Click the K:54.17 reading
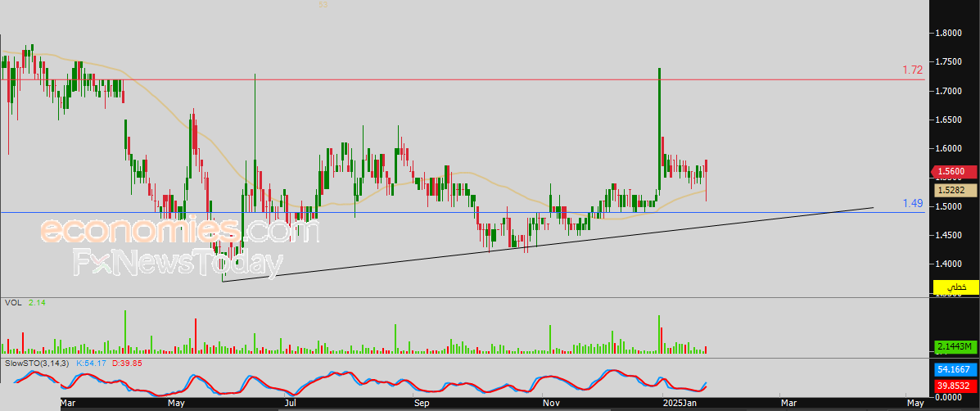The width and height of the screenshot is (980, 411). point(92,363)
